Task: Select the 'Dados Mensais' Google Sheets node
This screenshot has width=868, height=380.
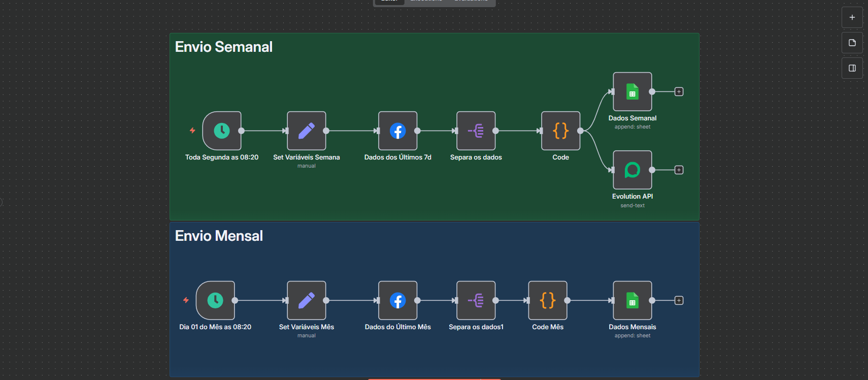Action: (x=632, y=301)
